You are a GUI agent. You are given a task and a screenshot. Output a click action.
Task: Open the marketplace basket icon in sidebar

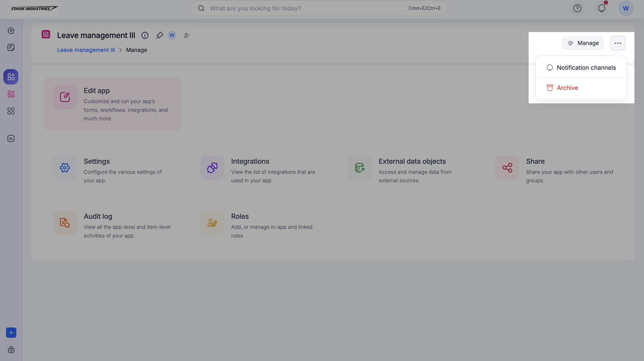point(11,350)
